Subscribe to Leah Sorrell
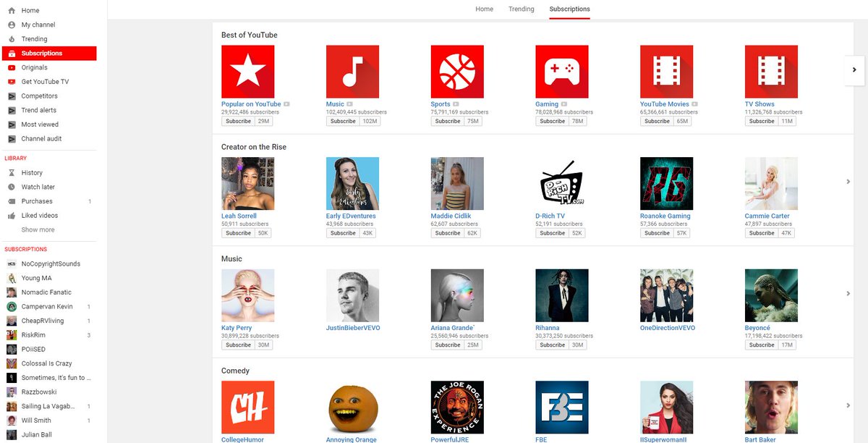Image resolution: width=868 pixels, height=443 pixels. coord(238,233)
